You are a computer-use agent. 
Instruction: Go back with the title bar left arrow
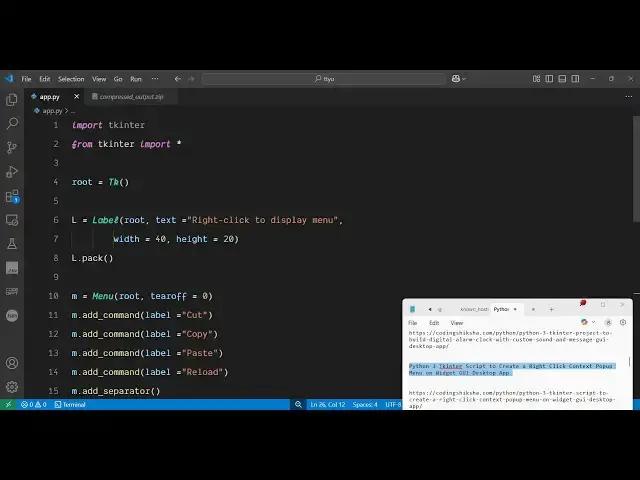pyautogui.click(x=178, y=79)
